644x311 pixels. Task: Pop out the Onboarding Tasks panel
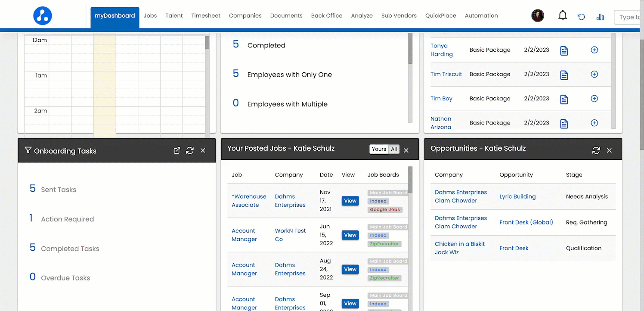click(x=176, y=150)
